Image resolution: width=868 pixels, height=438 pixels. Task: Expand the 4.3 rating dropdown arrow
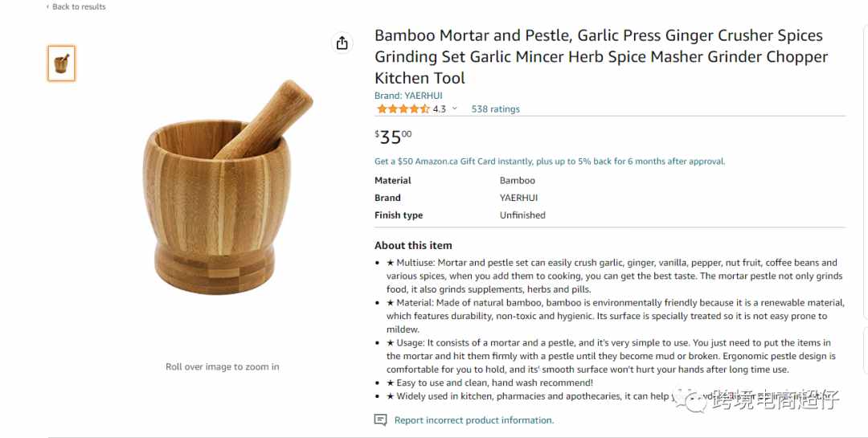454,108
